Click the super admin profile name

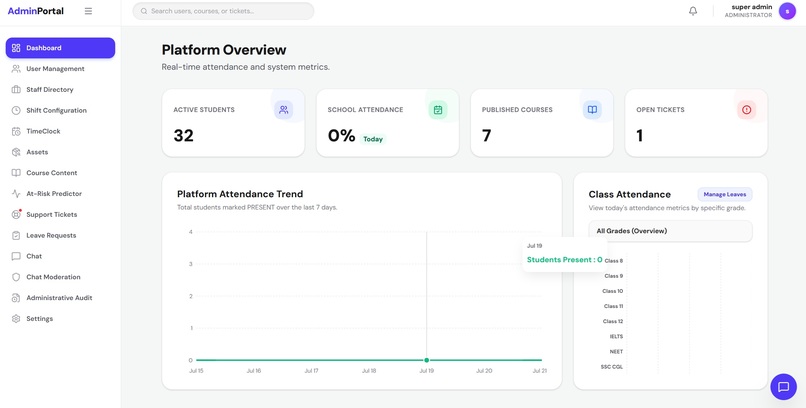[752, 7]
